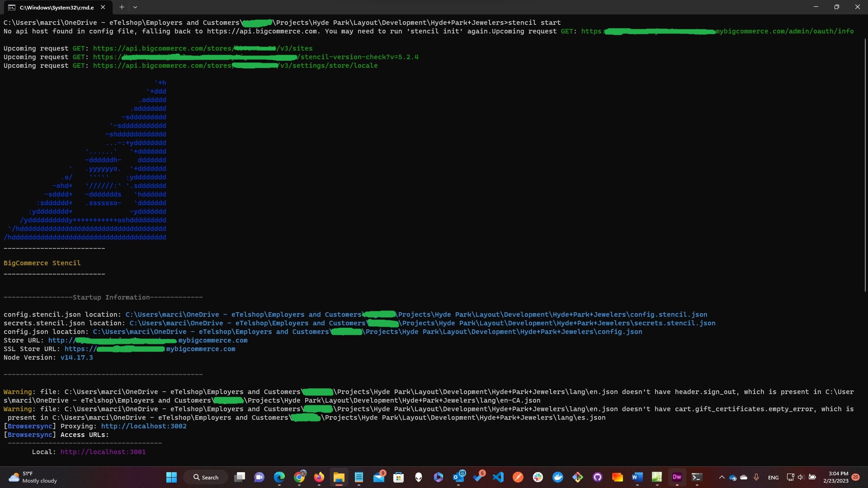The height and width of the screenshot is (488, 868).
Task: Restore down the terminal window
Action: [837, 7]
